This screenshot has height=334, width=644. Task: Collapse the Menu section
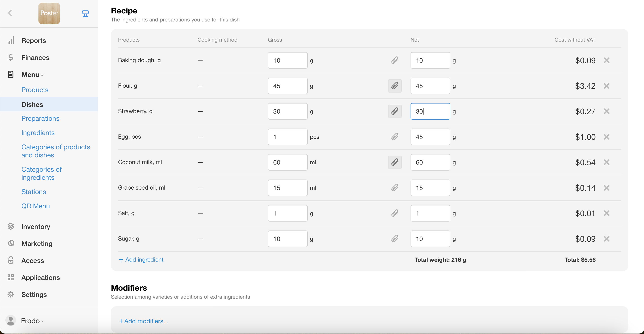[x=32, y=74]
